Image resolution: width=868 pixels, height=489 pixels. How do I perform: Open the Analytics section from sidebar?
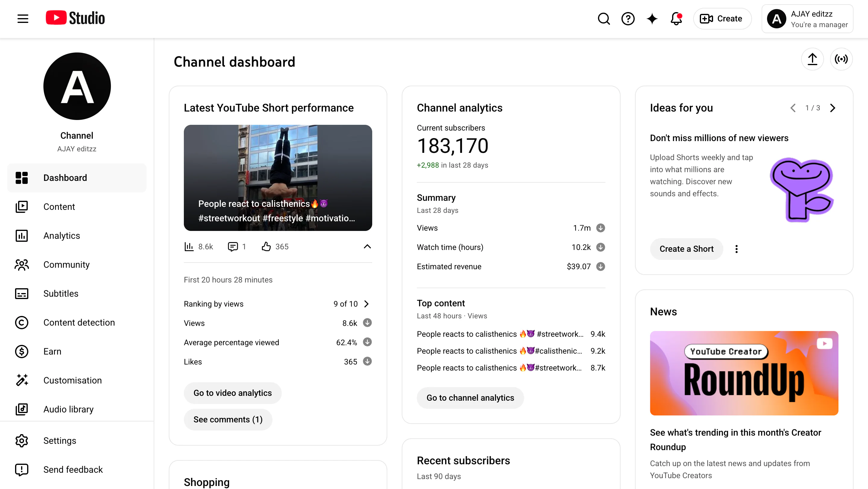[x=62, y=235]
